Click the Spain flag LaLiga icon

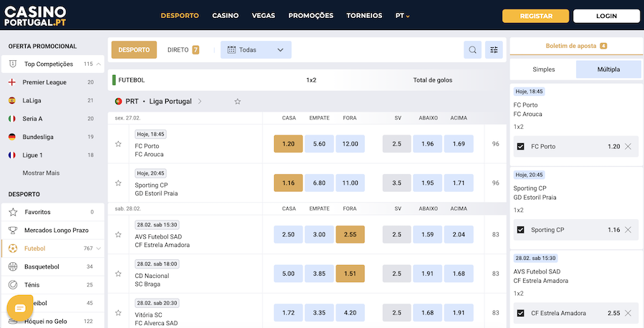click(x=12, y=100)
